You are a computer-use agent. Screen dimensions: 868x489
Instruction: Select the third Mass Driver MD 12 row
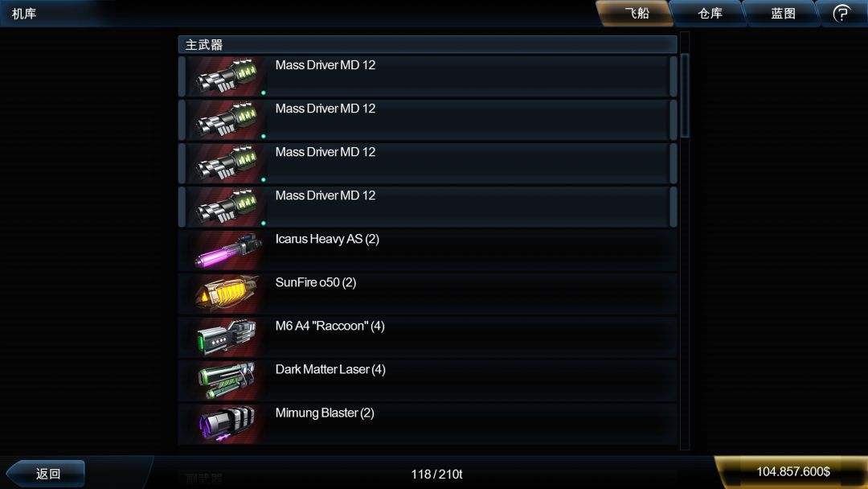tap(428, 163)
